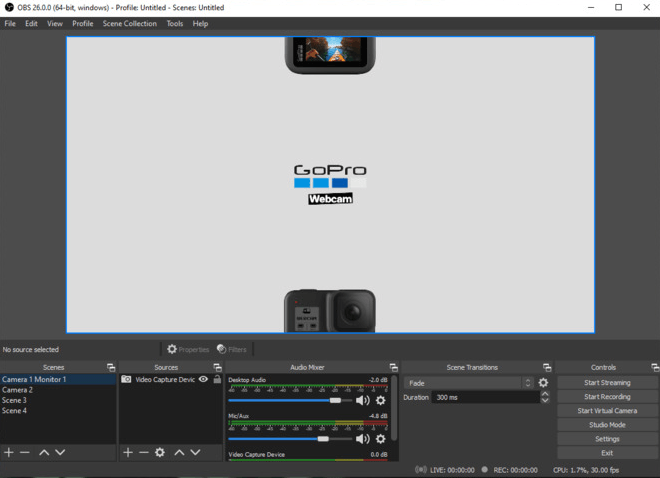
Task: Click Start Recording button
Action: 607,396
